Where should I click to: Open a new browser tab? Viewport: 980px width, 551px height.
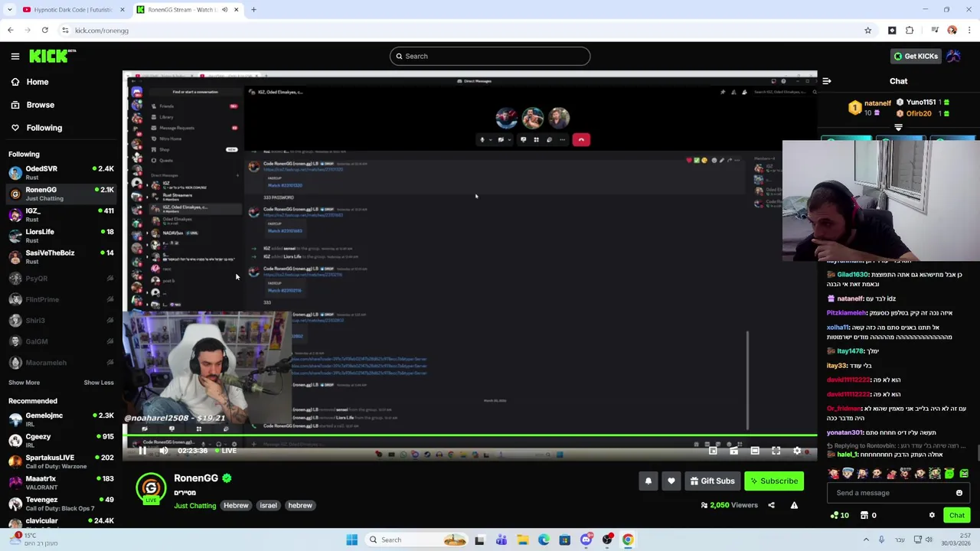click(253, 10)
